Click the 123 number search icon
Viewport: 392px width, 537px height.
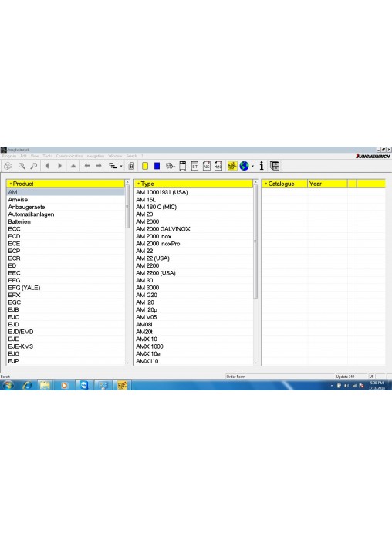(x=218, y=166)
